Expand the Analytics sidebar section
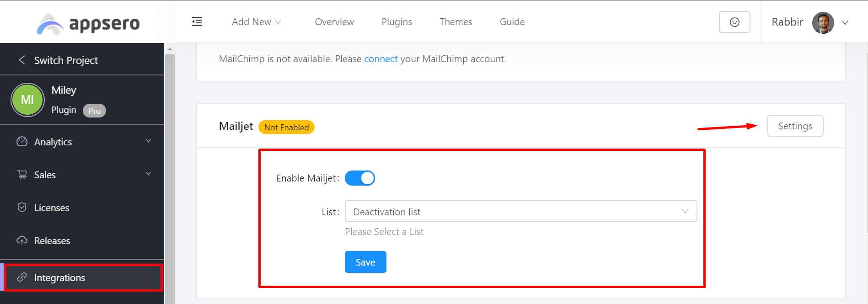The width and height of the screenshot is (868, 304). pos(148,141)
